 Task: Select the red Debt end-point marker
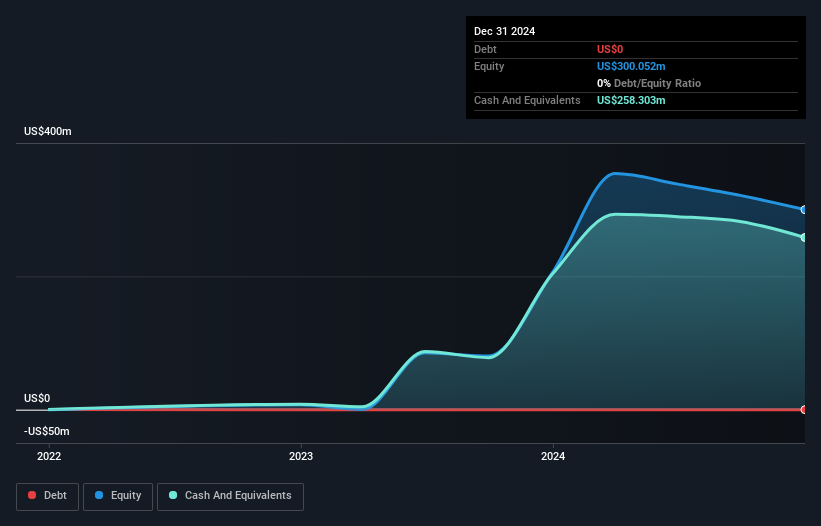(x=804, y=410)
